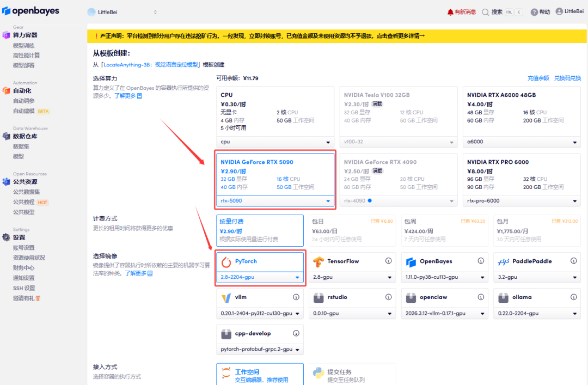588x385 pixels.
Task: Open PyTorch 2.8-2204-gpu version dropdown
Action: click(260, 277)
